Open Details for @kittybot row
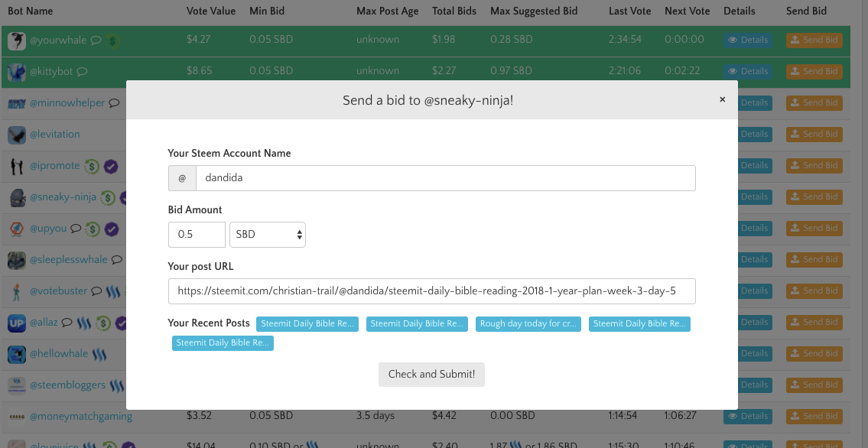Screen dimensions: 868x448 tap(748, 71)
